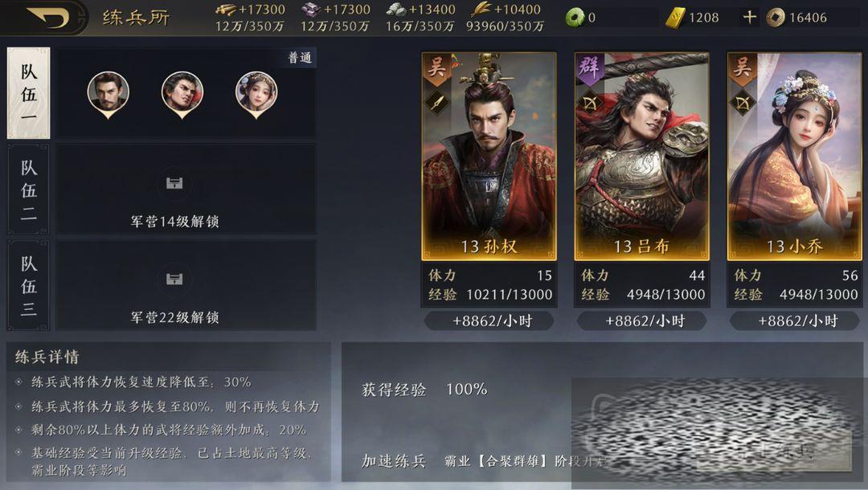Click the 普通 training mode label

(300, 58)
